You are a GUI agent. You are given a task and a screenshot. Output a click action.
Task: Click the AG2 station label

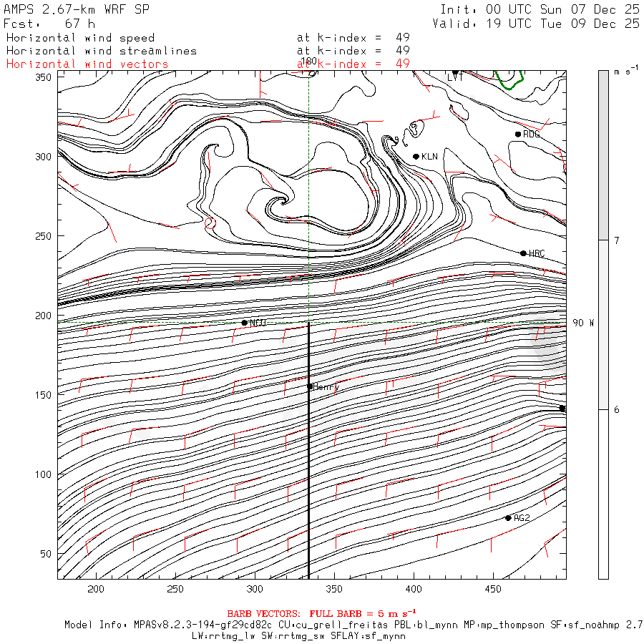click(522, 518)
